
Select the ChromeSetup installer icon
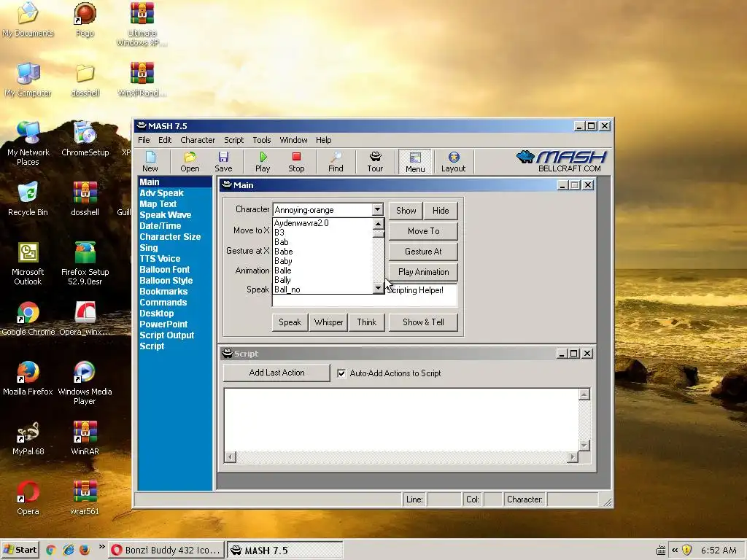[x=85, y=139]
